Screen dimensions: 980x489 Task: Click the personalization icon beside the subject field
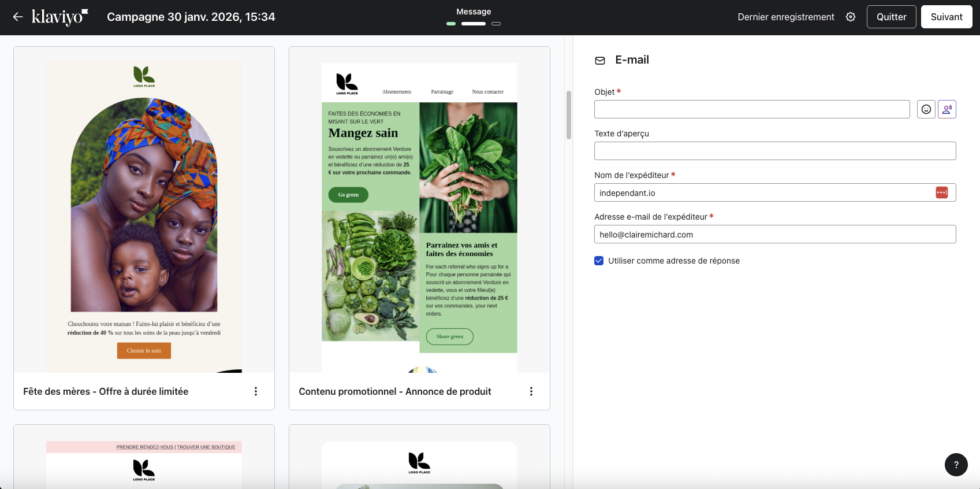[x=947, y=109]
